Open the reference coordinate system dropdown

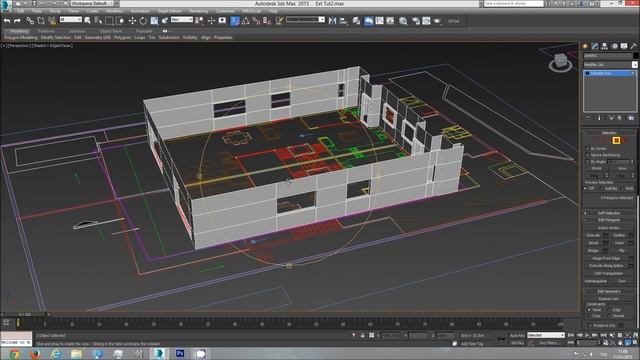click(x=182, y=20)
